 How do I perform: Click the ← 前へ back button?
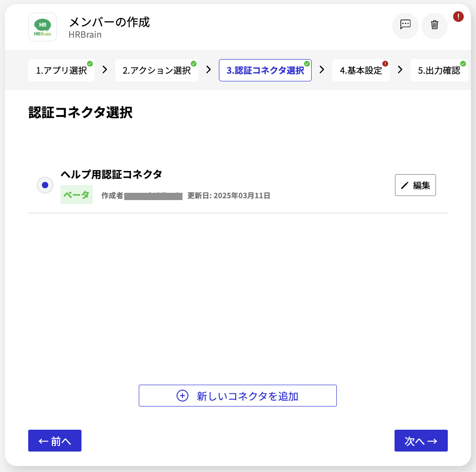click(55, 441)
